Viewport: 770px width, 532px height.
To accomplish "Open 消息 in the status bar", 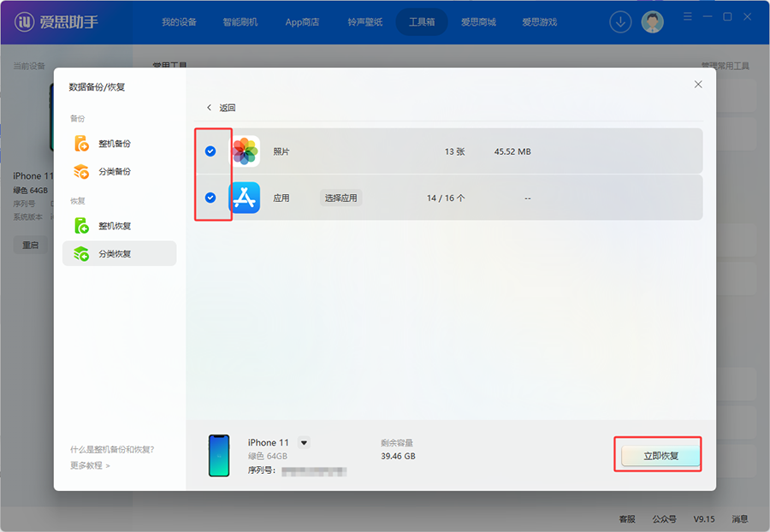I will (x=740, y=519).
